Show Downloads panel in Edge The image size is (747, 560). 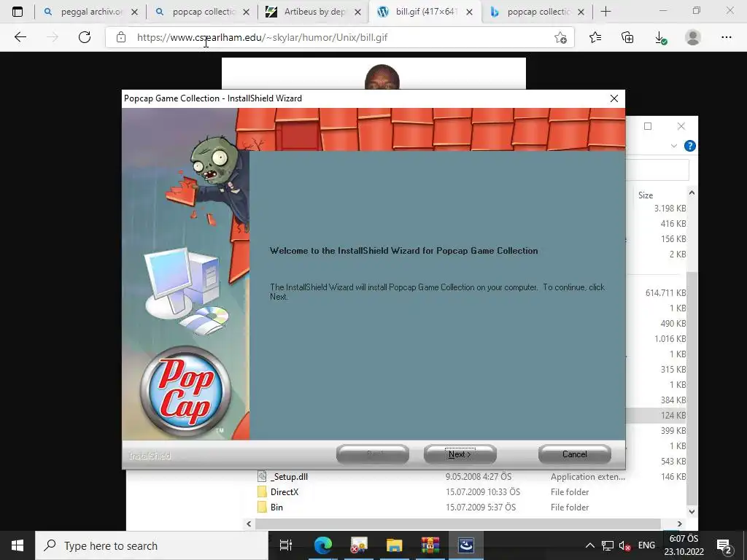(660, 37)
